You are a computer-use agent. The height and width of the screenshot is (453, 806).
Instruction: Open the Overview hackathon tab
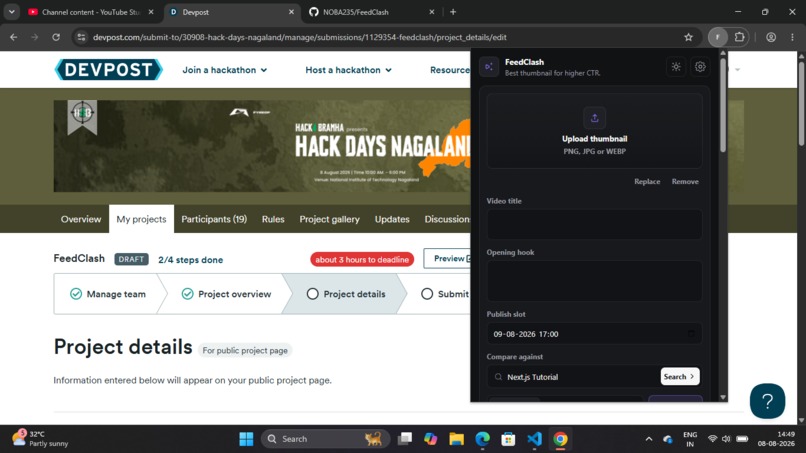(x=81, y=219)
